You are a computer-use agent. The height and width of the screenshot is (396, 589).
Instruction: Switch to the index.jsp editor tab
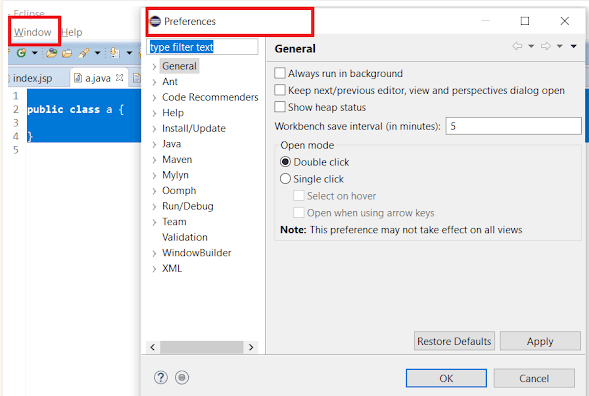click(32, 78)
